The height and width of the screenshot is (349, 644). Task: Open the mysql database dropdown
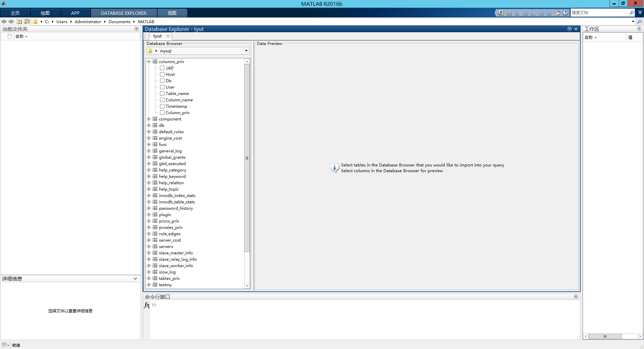[247, 51]
